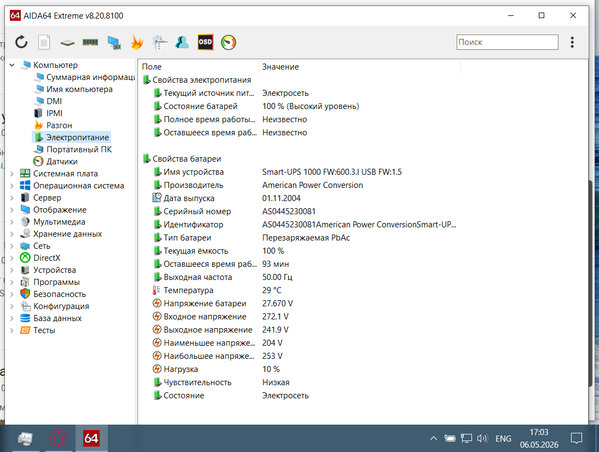599x452 pixels.
Task: Click the Входное напряжение voltage icon
Action: coord(157,316)
